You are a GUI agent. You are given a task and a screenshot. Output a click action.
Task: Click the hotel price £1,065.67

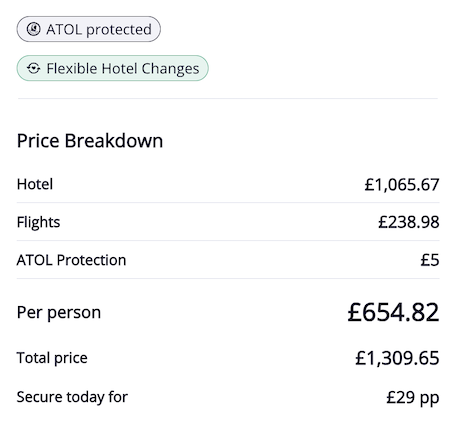(402, 185)
